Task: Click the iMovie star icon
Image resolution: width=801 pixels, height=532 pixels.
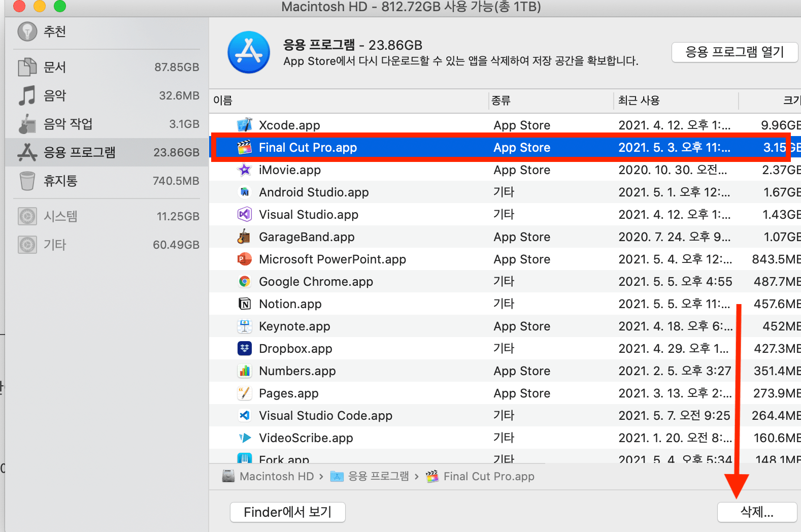Action: pos(245,170)
